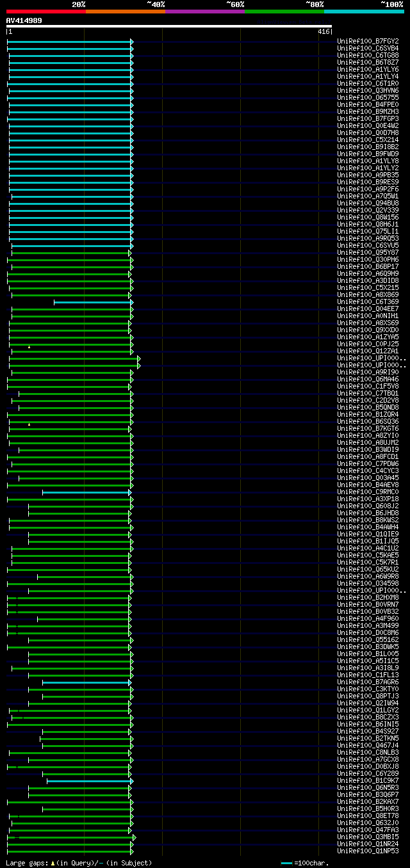Select label UniRef100_Q65KU2
Viewport: 410px width, 868px height.
(x=368, y=570)
